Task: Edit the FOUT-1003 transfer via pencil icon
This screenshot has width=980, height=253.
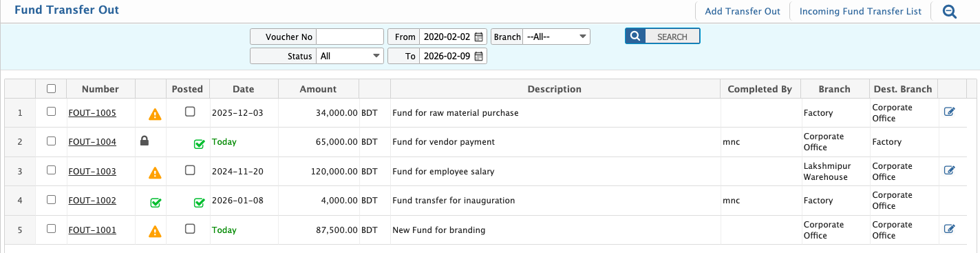Action: 950,171
